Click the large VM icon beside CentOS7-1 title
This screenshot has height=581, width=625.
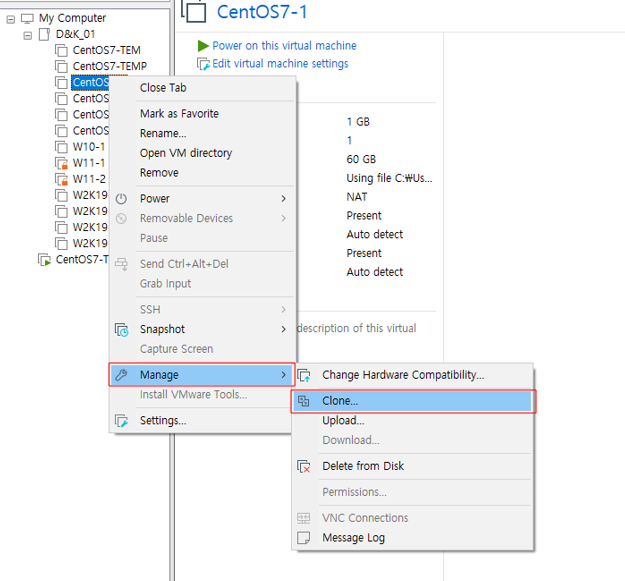tap(194, 10)
